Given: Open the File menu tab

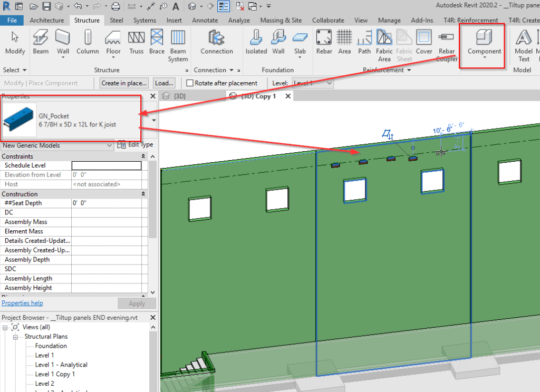Looking at the screenshot, I should 12,21.
